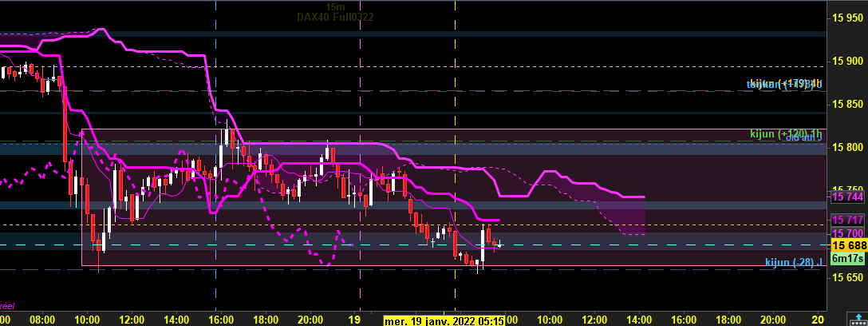Click the 15 800 price axis label
The image size is (868, 326).
pyautogui.click(x=847, y=148)
